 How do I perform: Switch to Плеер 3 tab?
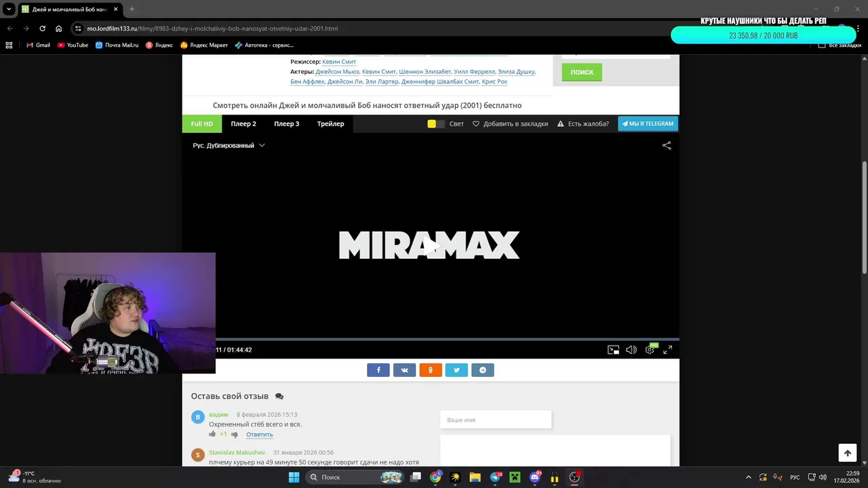pyautogui.click(x=286, y=124)
